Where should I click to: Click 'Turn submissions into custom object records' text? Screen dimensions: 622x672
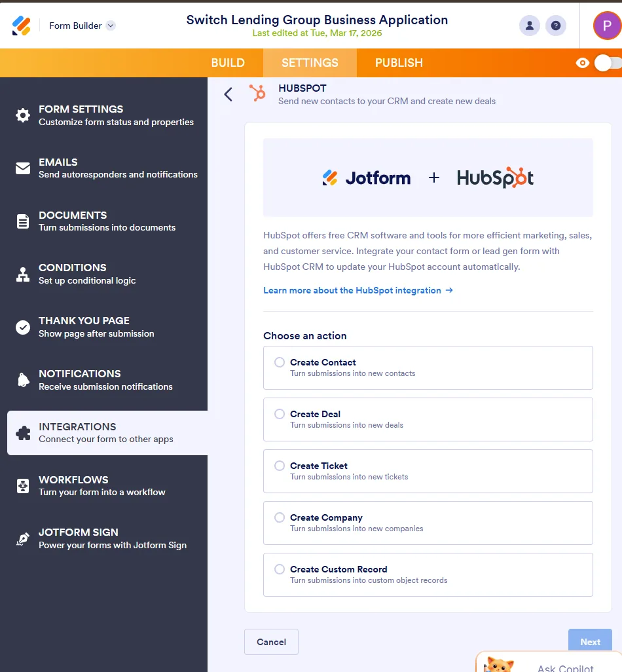(369, 580)
